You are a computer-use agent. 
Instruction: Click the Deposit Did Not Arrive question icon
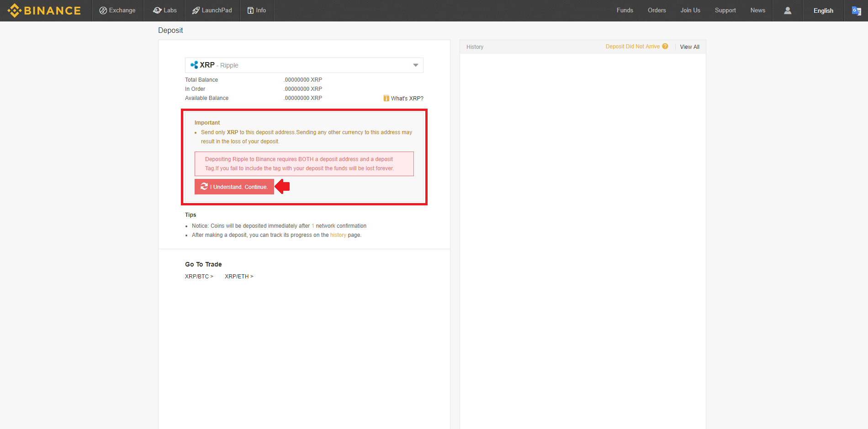tap(665, 47)
